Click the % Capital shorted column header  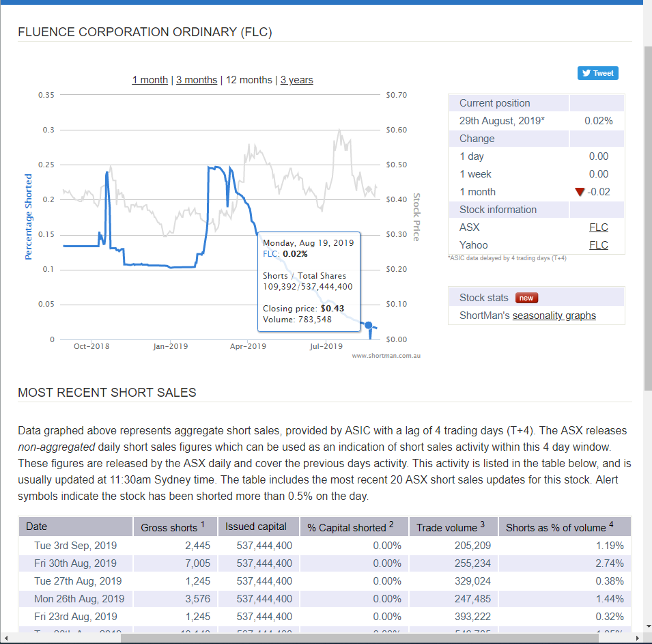point(355,527)
